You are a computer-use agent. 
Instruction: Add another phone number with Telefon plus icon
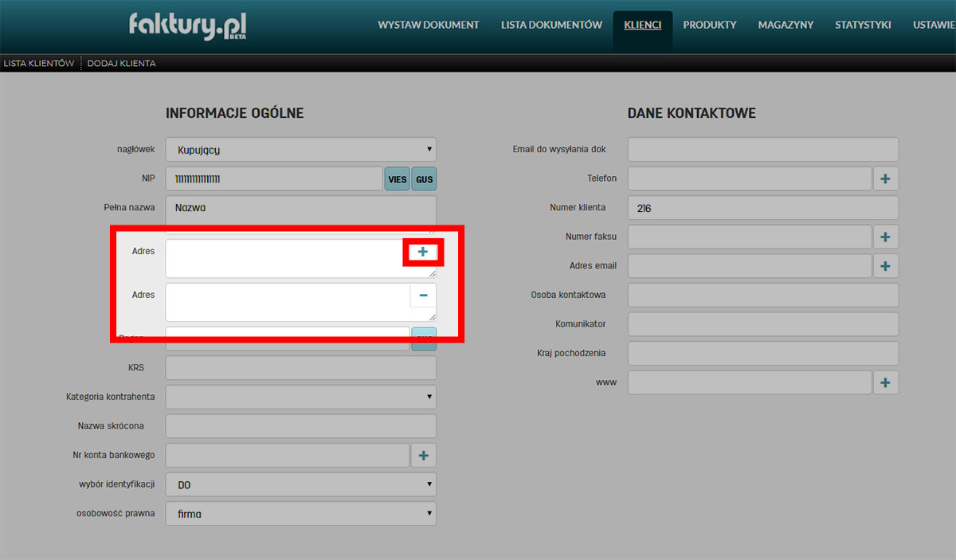(x=885, y=178)
